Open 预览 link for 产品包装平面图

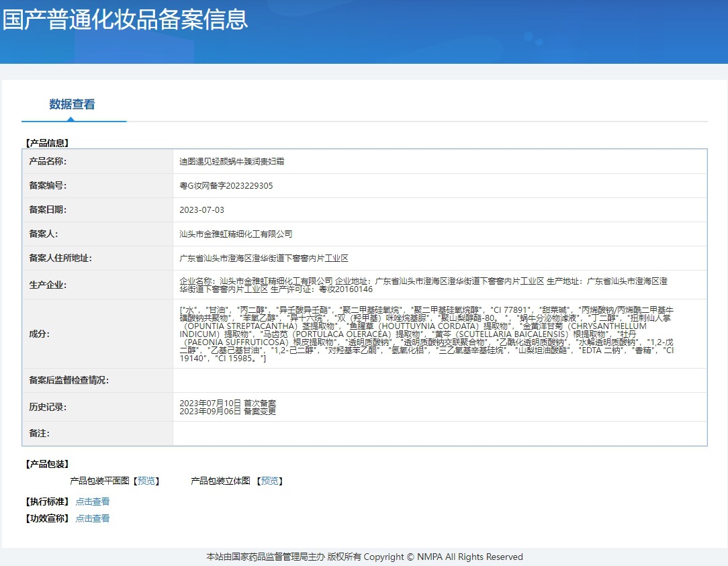(x=146, y=481)
